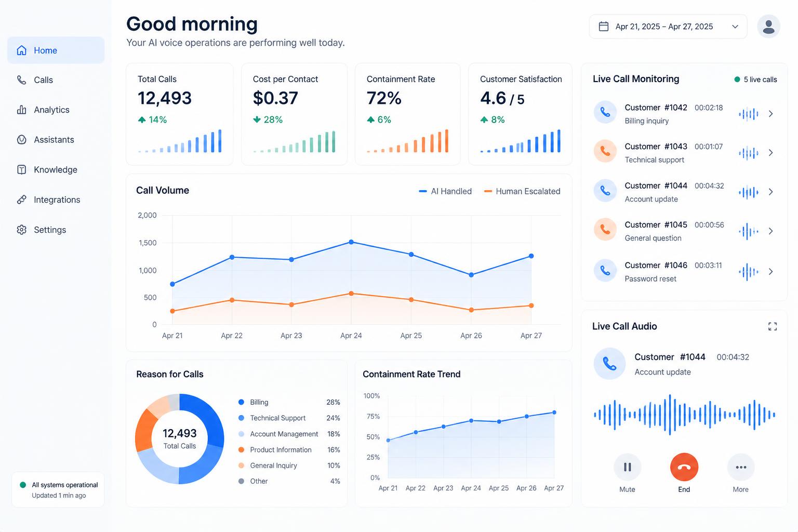This screenshot has height=532, width=798.
Task: End the current live call
Action: tap(684, 467)
